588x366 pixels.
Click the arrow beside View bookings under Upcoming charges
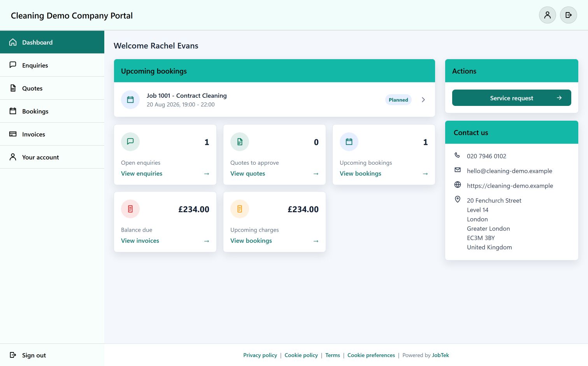[316, 241]
